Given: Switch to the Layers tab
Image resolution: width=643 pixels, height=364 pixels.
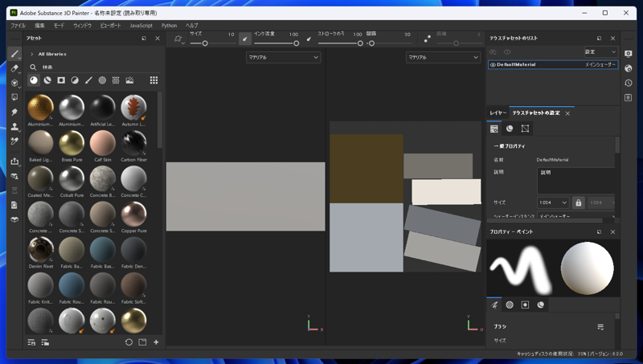Looking at the screenshot, I should [x=498, y=112].
